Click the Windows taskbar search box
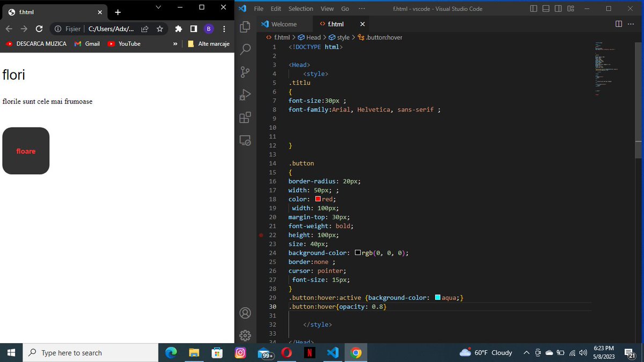This screenshot has width=644, height=362. point(90,352)
